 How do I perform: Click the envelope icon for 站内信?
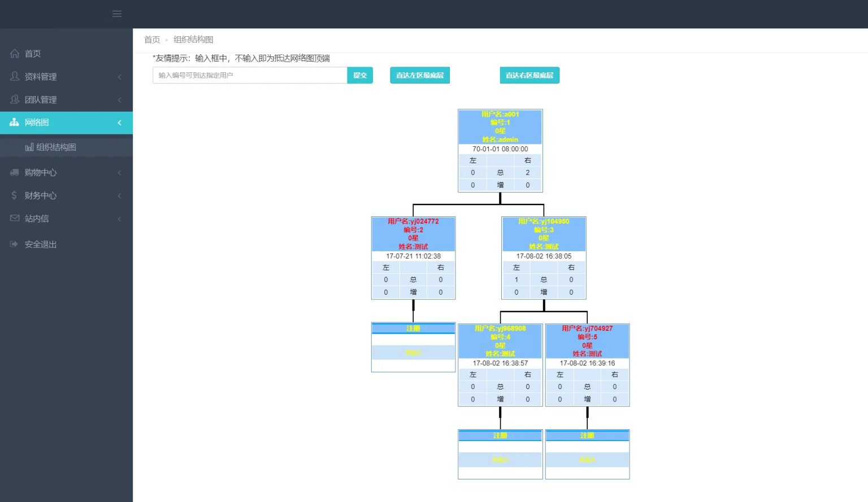15,219
